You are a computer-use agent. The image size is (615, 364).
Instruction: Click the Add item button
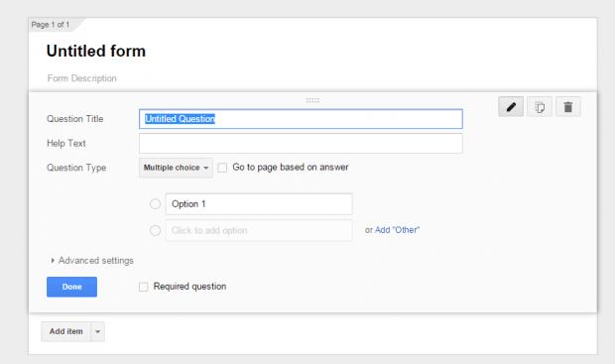(x=65, y=332)
